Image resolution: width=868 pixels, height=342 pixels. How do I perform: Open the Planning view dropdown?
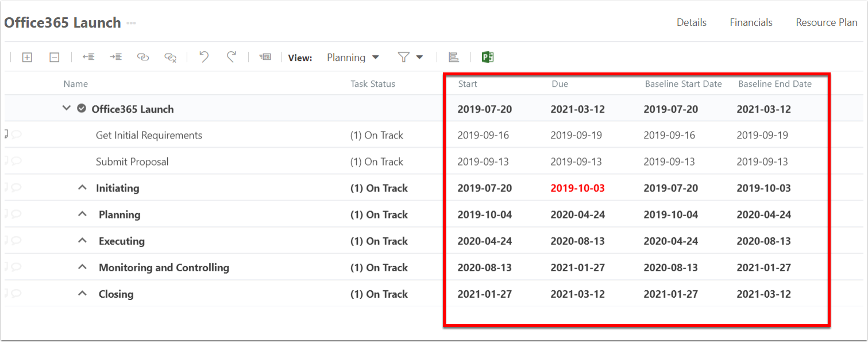353,57
